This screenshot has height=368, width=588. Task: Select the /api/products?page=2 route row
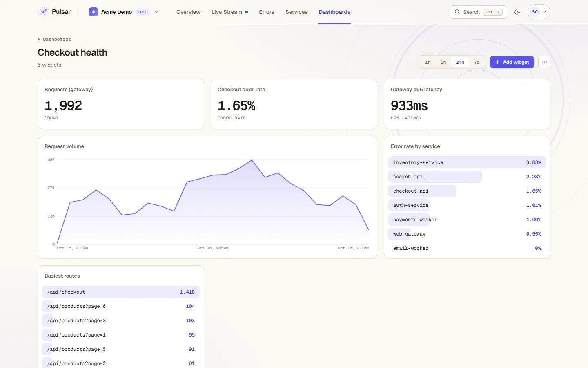point(121,364)
